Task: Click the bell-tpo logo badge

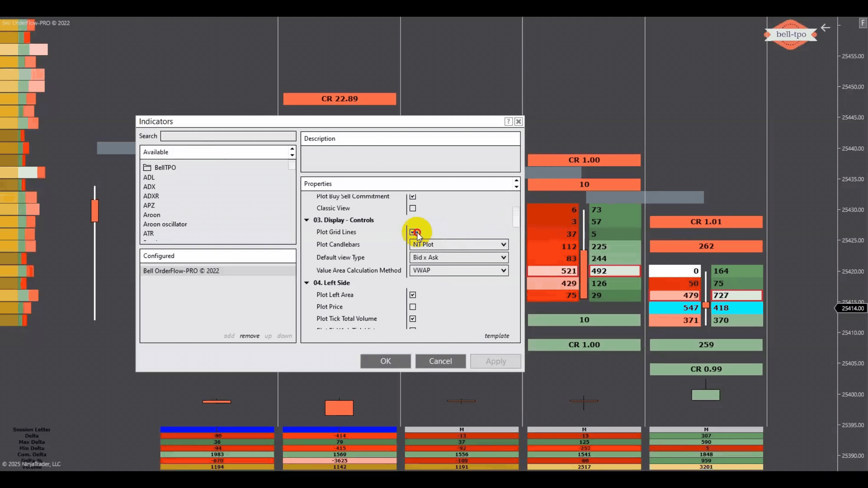Action: (x=790, y=34)
